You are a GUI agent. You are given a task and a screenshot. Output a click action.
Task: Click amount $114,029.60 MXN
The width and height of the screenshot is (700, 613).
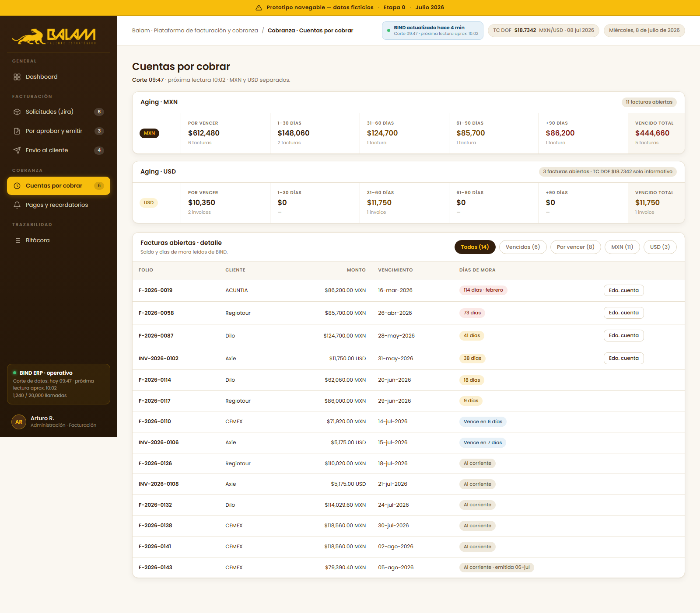(345, 505)
